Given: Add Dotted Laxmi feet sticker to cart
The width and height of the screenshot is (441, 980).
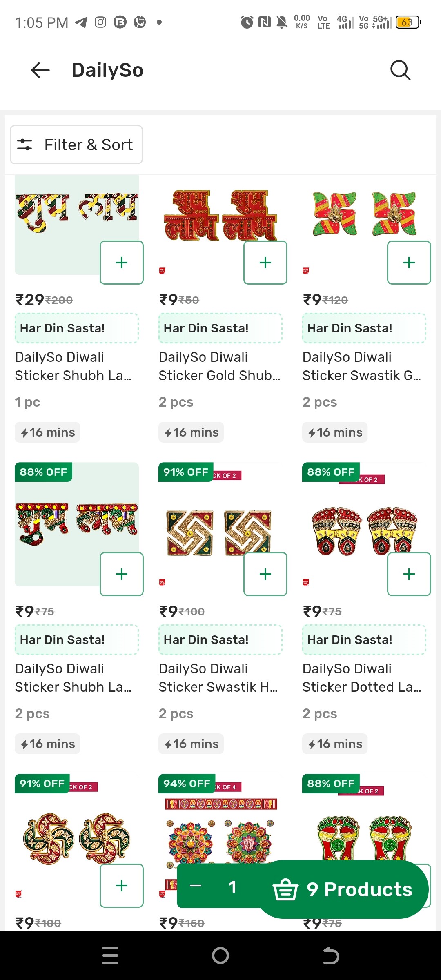Looking at the screenshot, I should [409, 574].
